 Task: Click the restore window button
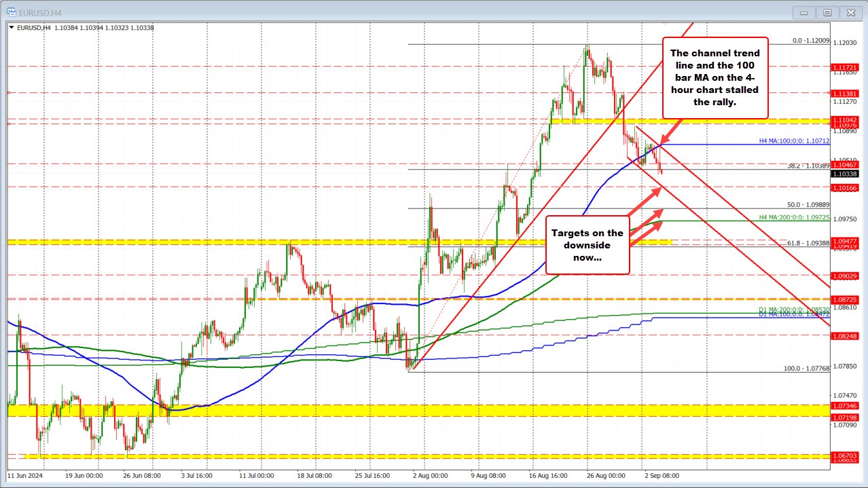pyautogui.click(x=827, y=12)
